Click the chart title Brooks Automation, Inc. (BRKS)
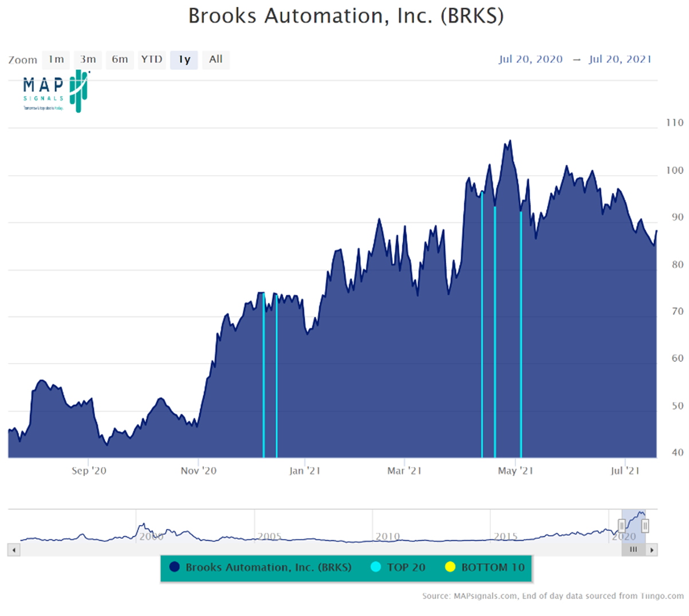 pos(346,16)
